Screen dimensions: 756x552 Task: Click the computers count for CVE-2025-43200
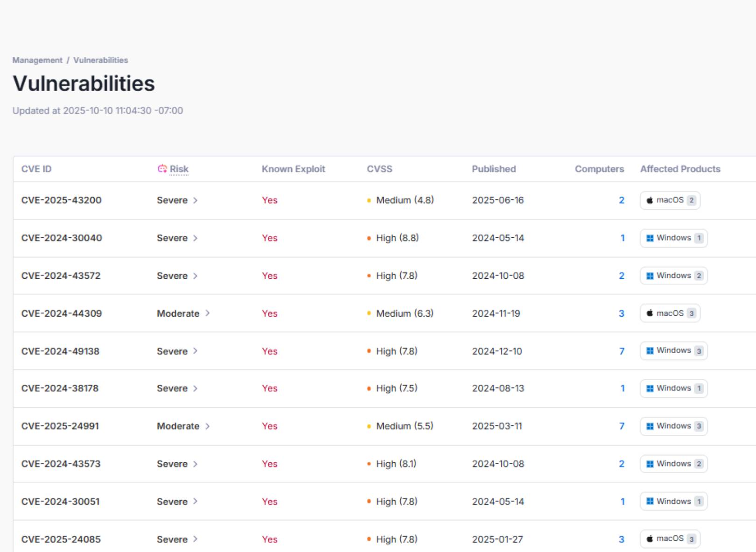click(x=621, y=200)
